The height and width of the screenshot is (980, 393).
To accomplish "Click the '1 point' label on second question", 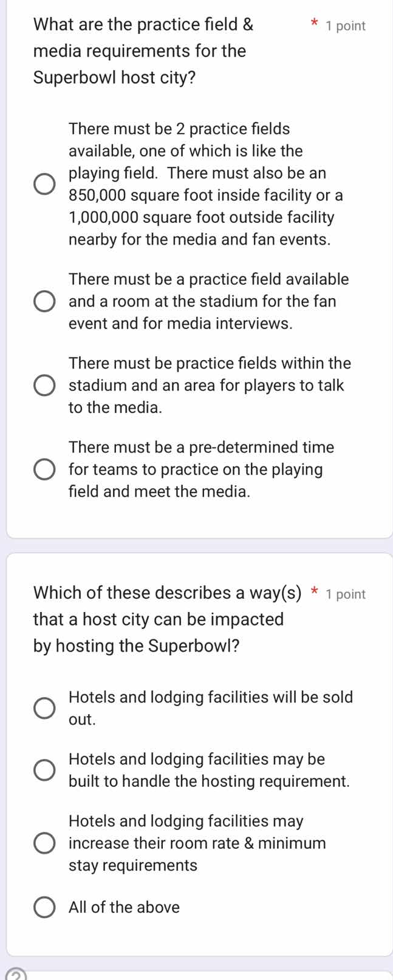I will [346, 594].
